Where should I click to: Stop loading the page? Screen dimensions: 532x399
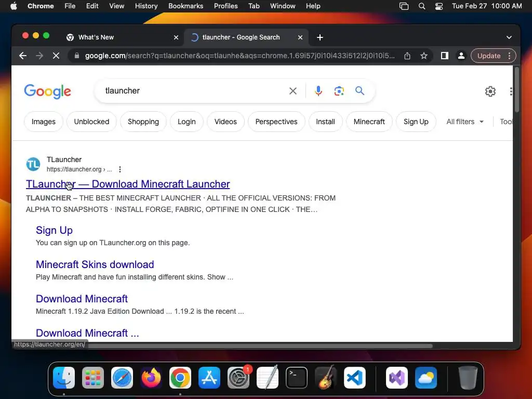coord(56,56)
